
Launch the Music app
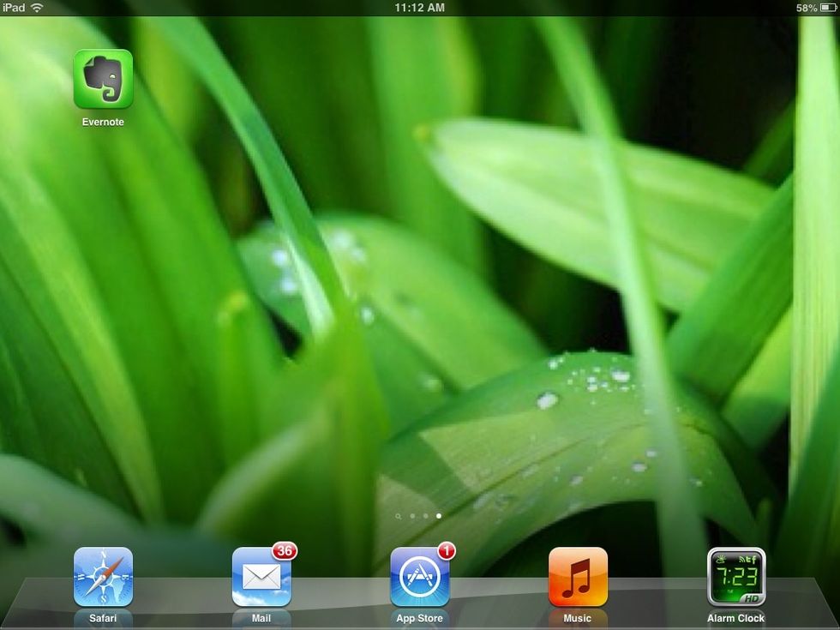click(578, 576)
